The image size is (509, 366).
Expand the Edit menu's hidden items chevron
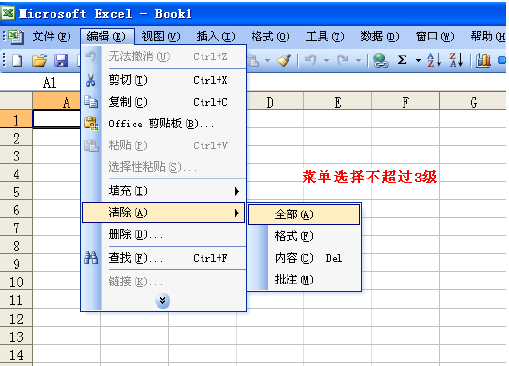(x=162, y=301)
